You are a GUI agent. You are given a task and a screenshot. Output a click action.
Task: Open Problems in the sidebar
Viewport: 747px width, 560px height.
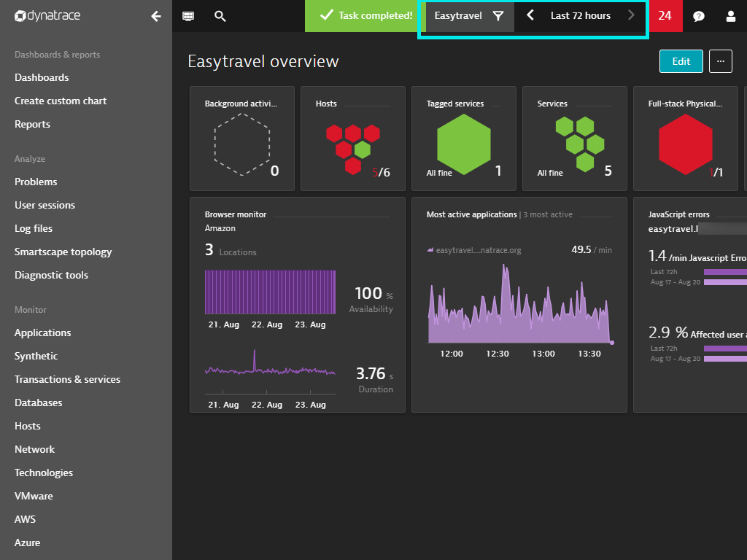click(x=36, y=182)
